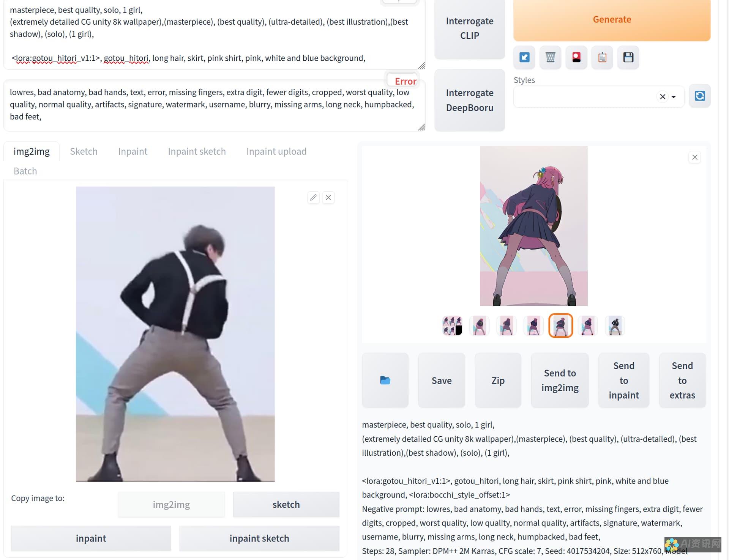Click the Send to img2img button
Image resolution: width=729 pixels, height=560 pixels.
pos(560,379)
